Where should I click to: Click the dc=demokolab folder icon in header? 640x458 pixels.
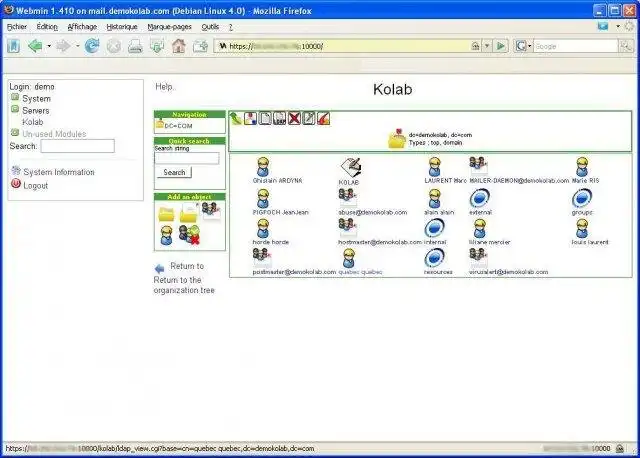pos(397,138)
